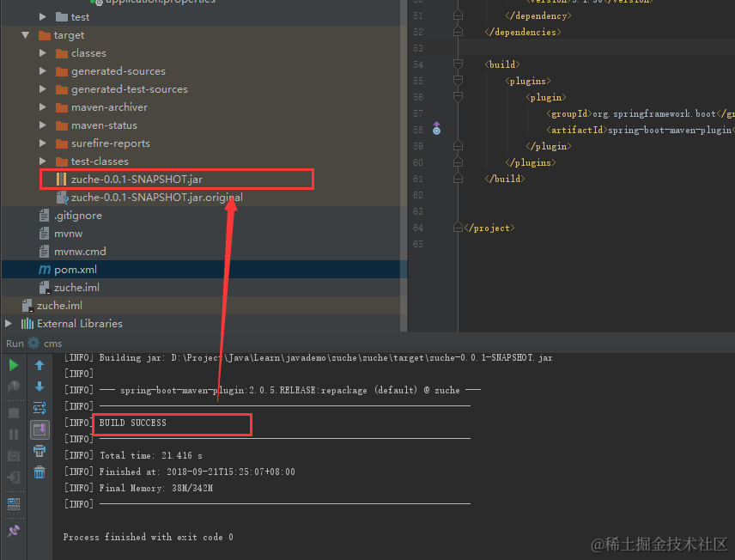Image resolution: width=735 pixels, height=560 pixels.
Task: Toggle Soft-Wrap for console output
Action: tap(39, 409)
